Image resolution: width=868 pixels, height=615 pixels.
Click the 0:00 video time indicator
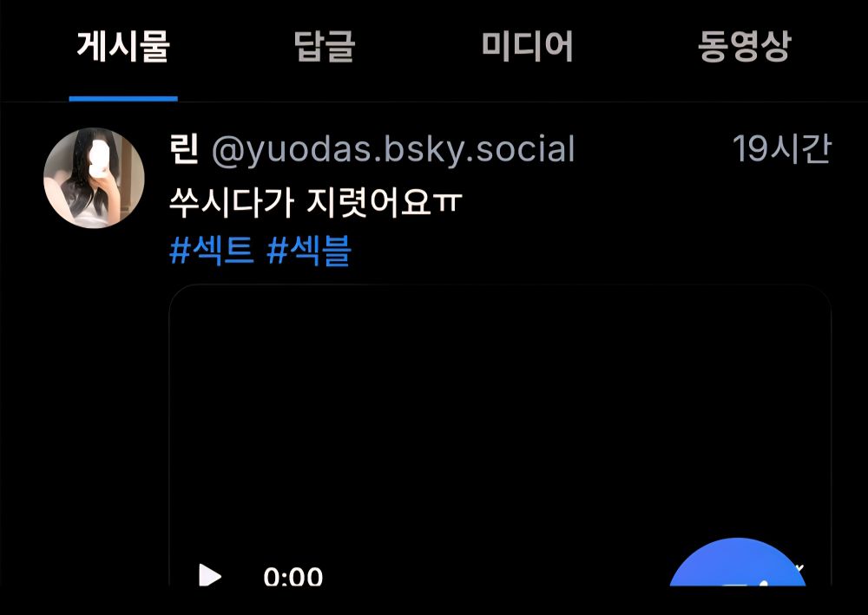(293, 576)
